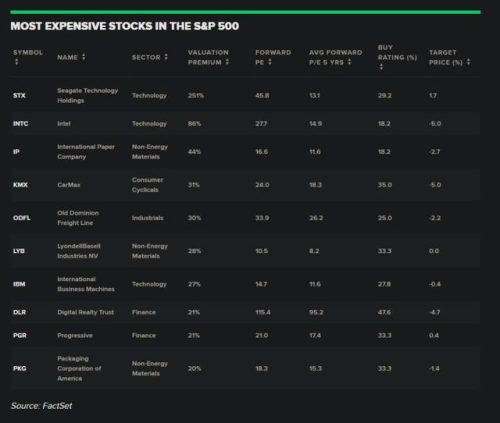Select the Progressive company name
Image resolution: width=500 pixels, height=423 pixels.
click(x=75, y=335)
